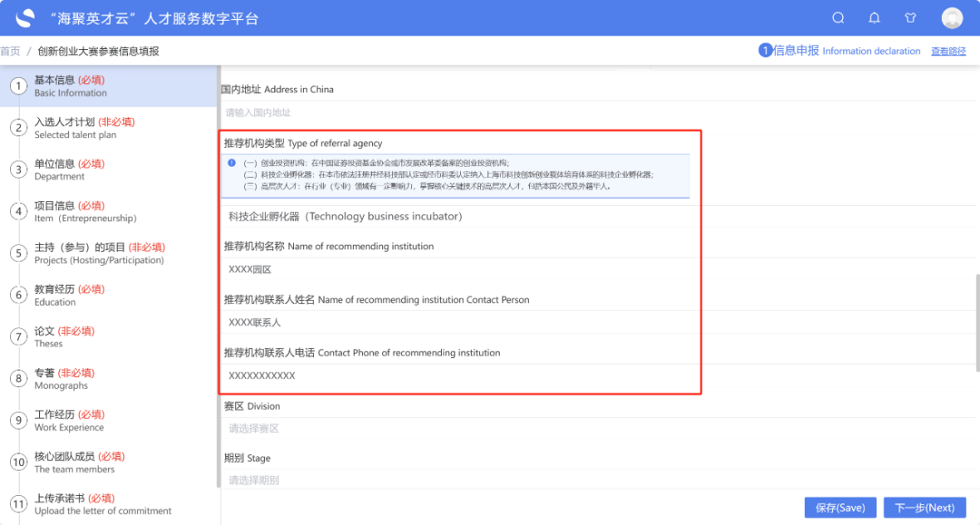Open 核心团队成员 team members section
This screenshot has width=980, height=525.
pos(80,462)
